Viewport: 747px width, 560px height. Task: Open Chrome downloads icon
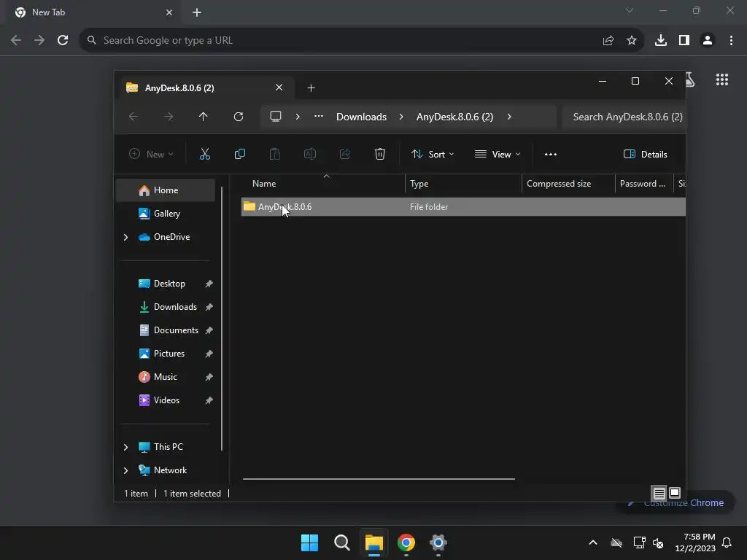pos(661,40)
